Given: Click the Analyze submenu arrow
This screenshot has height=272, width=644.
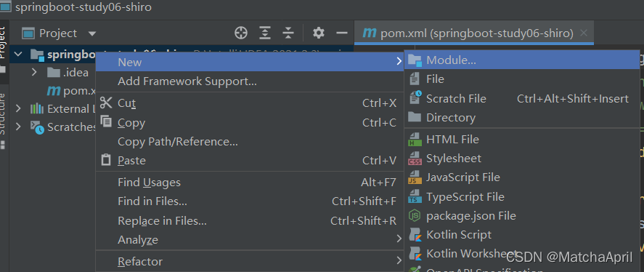Looking at the screenshot, I should click(399, 239).
